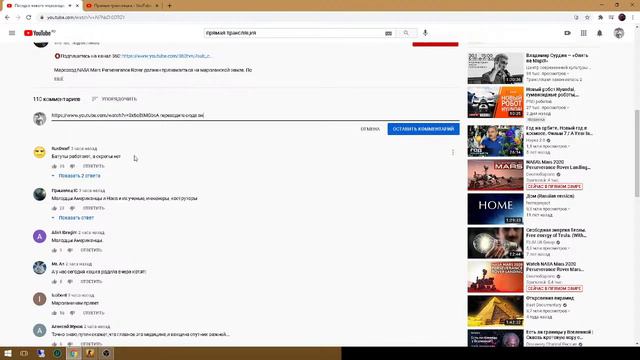
Task: Click the red subscribe button
Action: (x=435, y=44)
